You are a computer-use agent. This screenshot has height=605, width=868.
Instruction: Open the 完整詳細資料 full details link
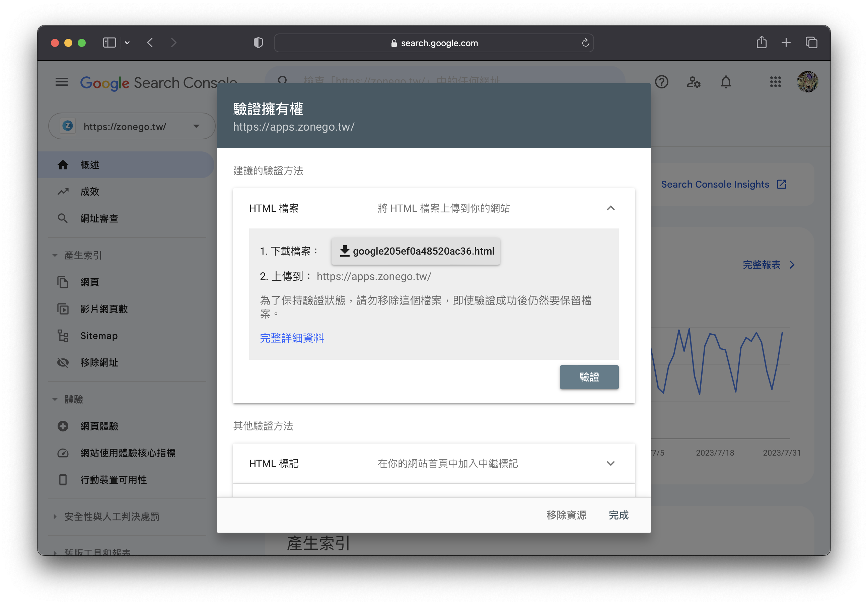point(292,338)
